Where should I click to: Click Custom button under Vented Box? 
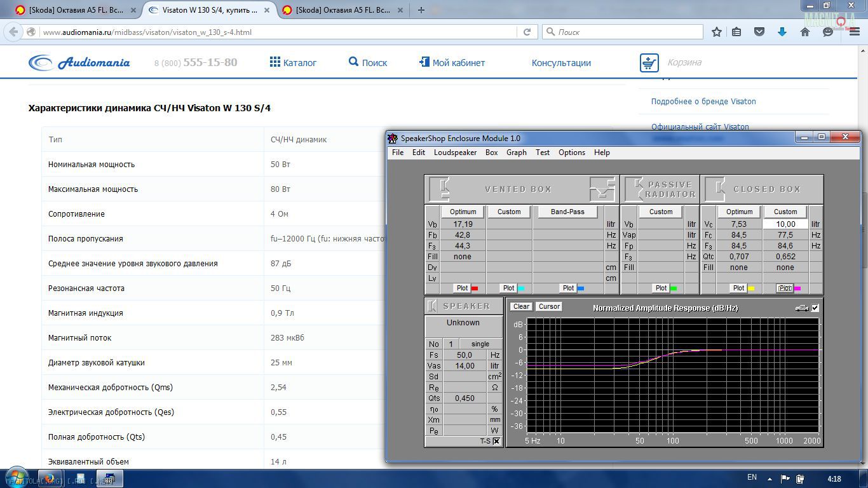(x=509, y=212)
